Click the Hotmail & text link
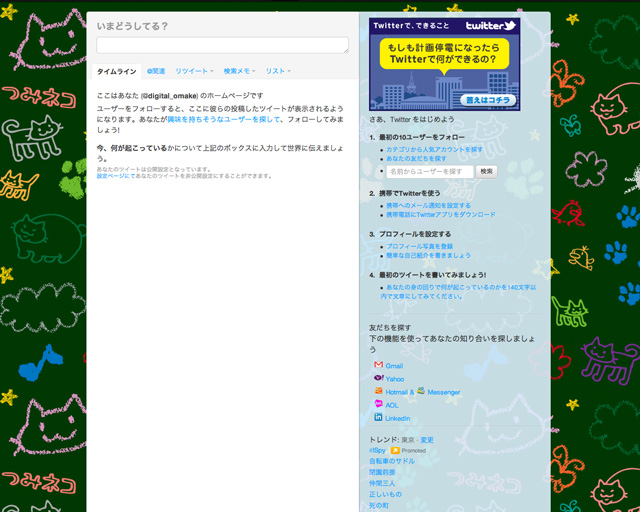640x512 pixels. click(x=400, y=392)
